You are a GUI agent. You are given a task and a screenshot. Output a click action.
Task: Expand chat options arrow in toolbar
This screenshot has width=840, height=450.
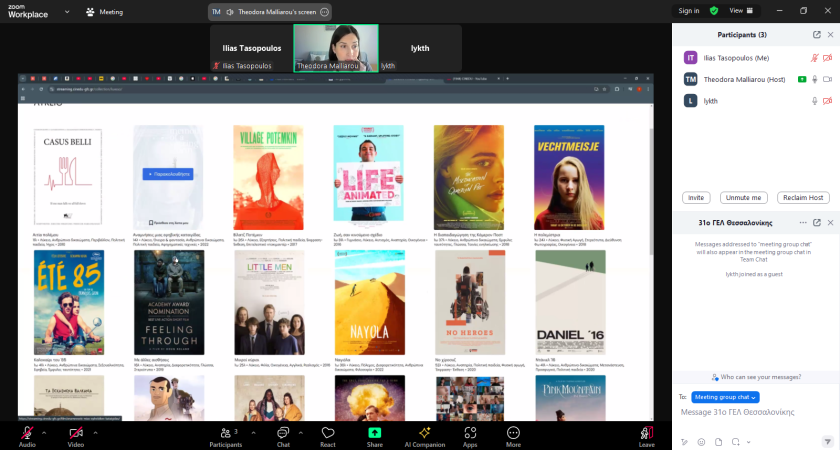301,432
